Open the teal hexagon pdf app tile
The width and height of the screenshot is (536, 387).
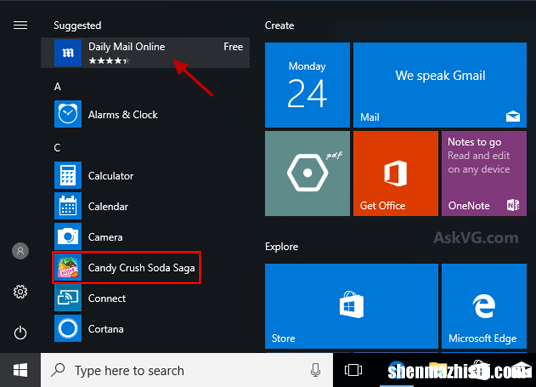tap(307, 173)
